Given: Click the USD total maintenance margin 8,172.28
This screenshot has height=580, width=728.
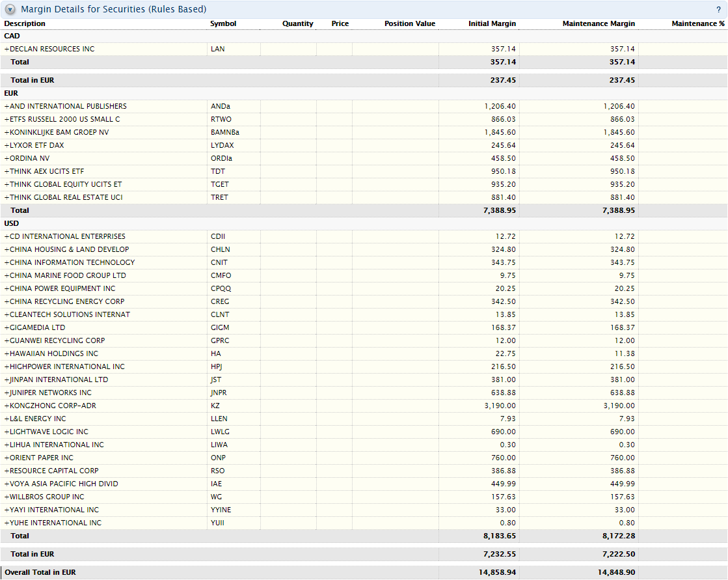Looking at the screenshot, I should click(619, 536).
